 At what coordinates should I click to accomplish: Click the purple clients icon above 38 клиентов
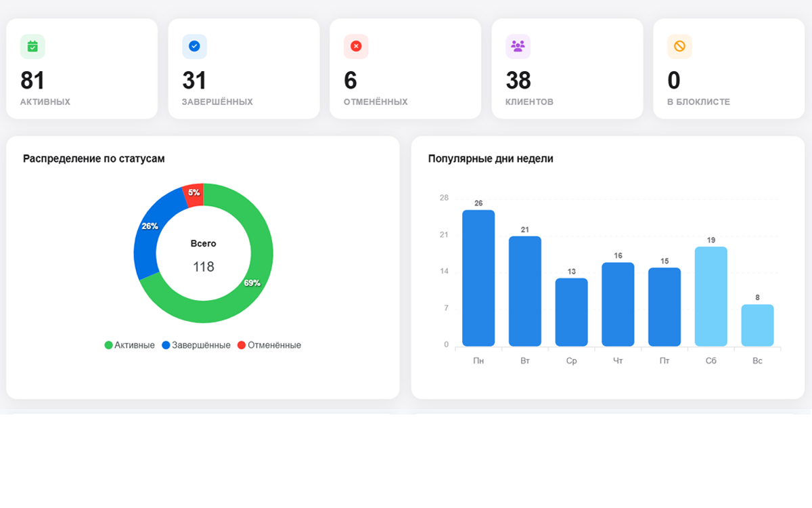click(x=517, y=46)
